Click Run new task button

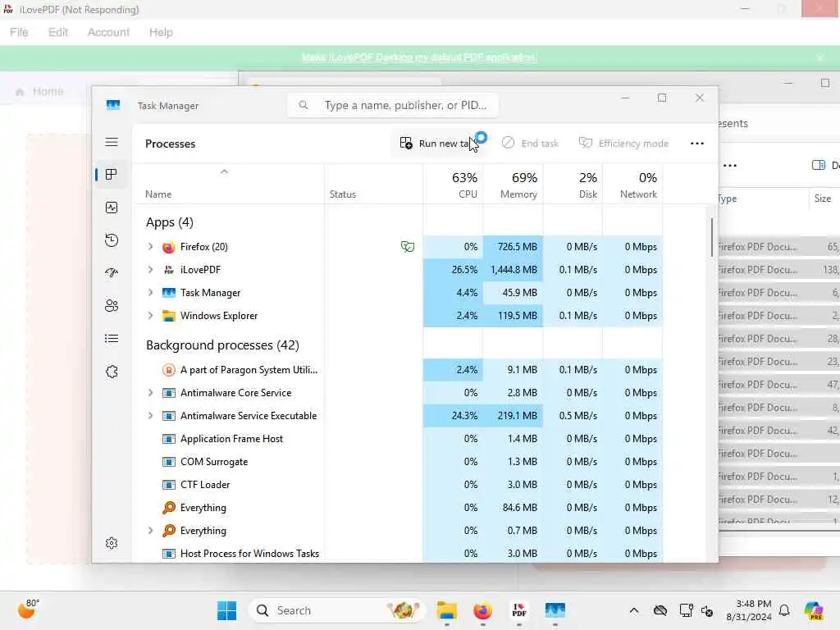(x=440, y=143)
